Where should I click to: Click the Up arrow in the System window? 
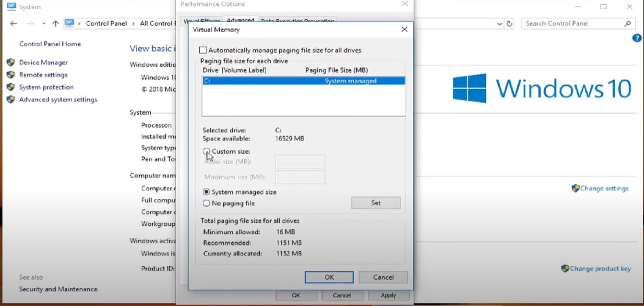click(55, 23)
